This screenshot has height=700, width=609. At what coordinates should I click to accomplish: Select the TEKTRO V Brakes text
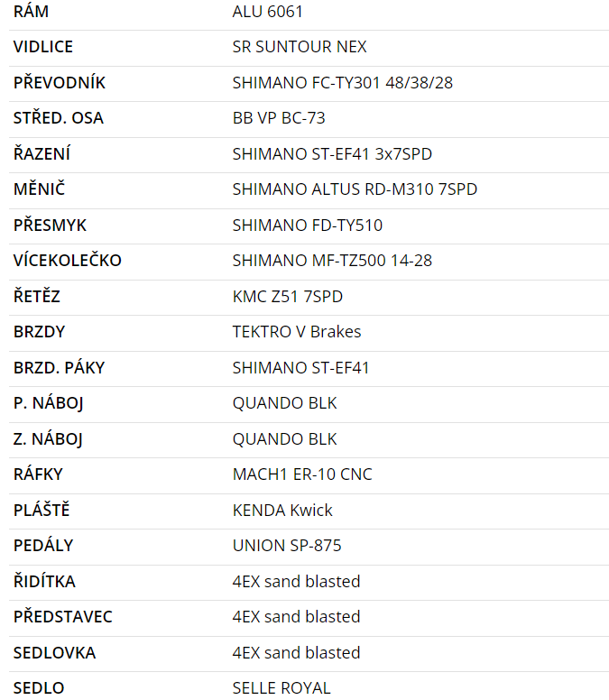coord(297,332)
